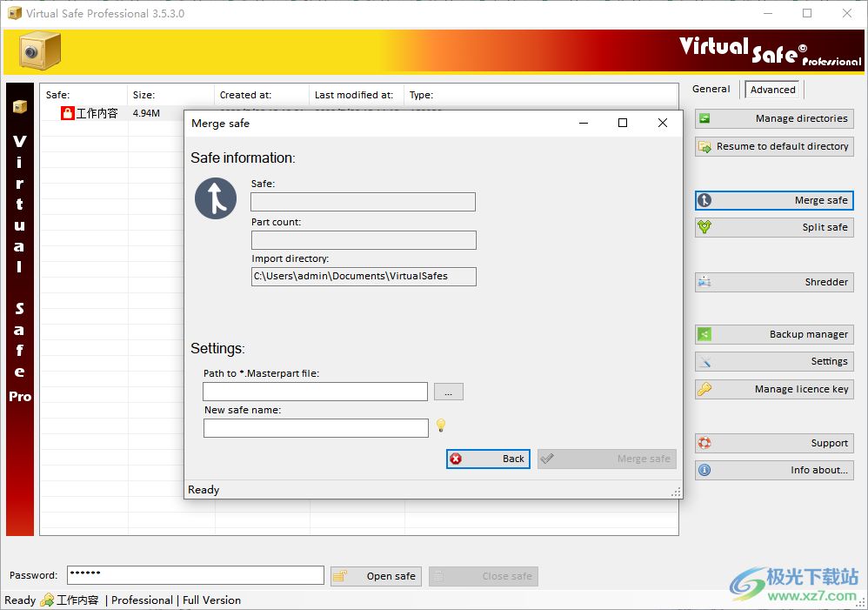Click the Back button in Merge safe dialog
The image size is (868, 610).
[488, 459]
